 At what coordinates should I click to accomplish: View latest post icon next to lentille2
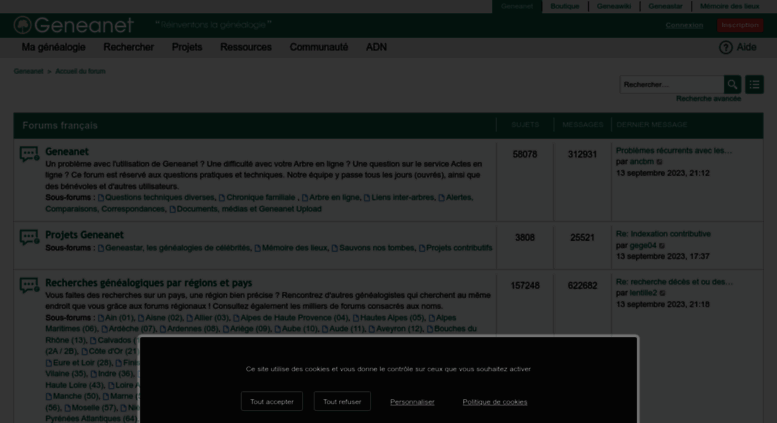(663, 293)
